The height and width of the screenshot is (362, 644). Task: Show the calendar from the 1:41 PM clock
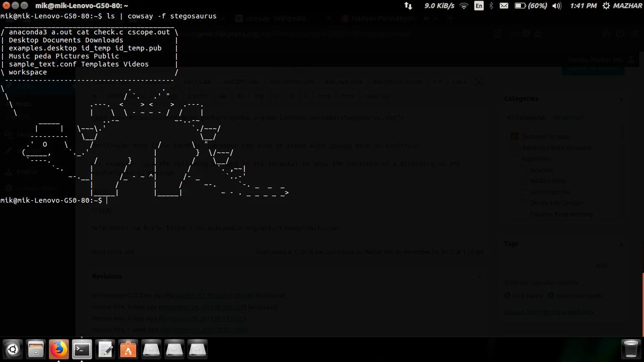coord(583,6)
